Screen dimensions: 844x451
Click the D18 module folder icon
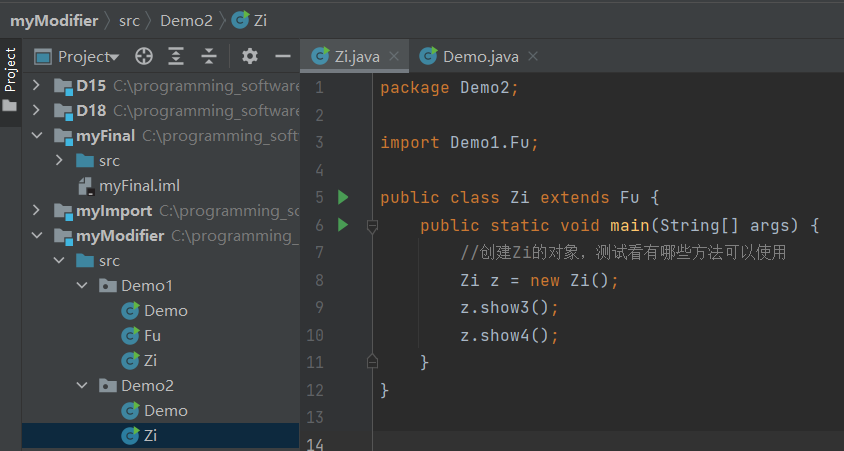point(63,111)
